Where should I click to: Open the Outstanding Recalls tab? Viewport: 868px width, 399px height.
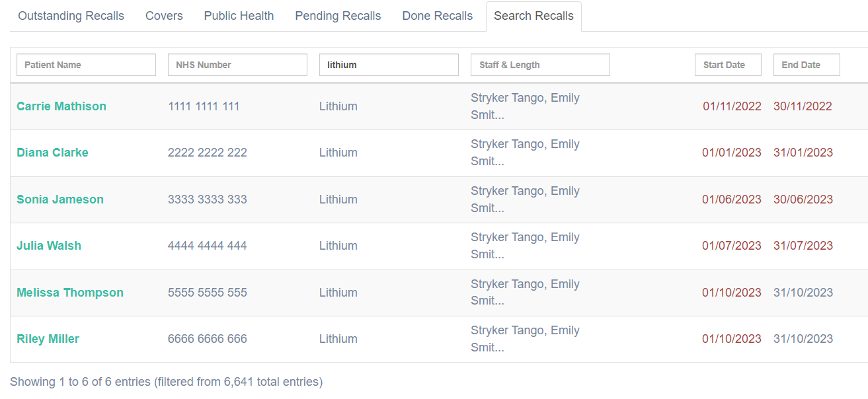tap(71, 16)
